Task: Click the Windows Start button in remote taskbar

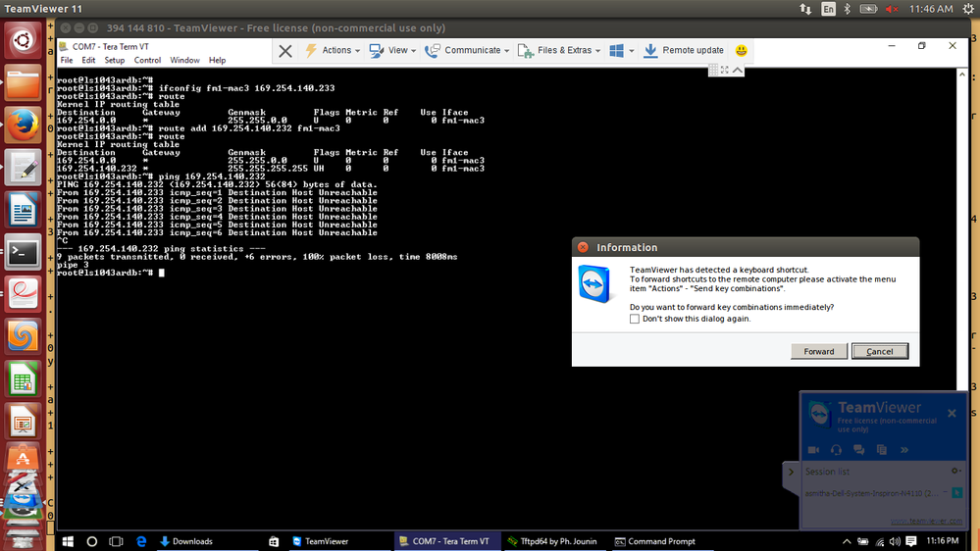Action: point(68,541)
